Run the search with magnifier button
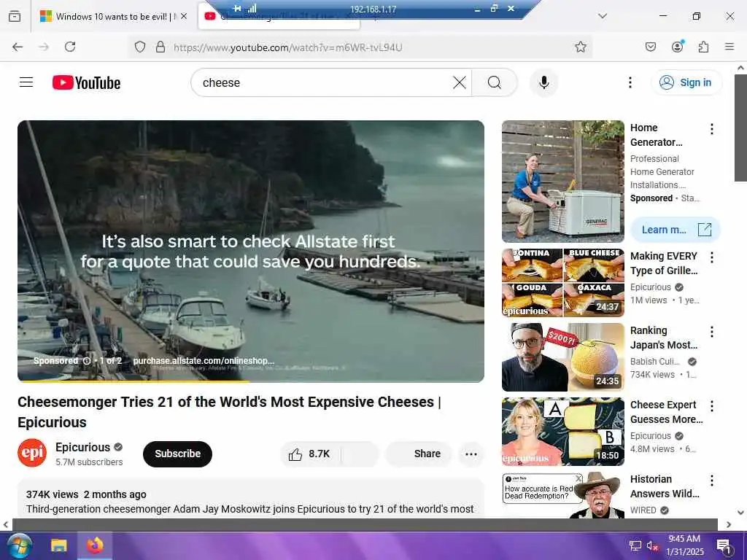This screenshot has width=747, height=560. click(x=495, y=83)
